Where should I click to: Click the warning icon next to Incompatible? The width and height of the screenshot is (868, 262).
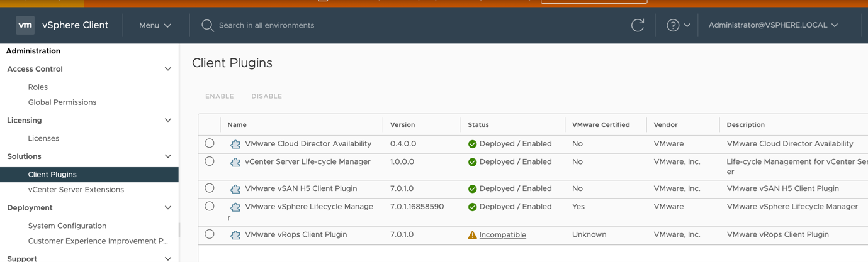point(472,235)
